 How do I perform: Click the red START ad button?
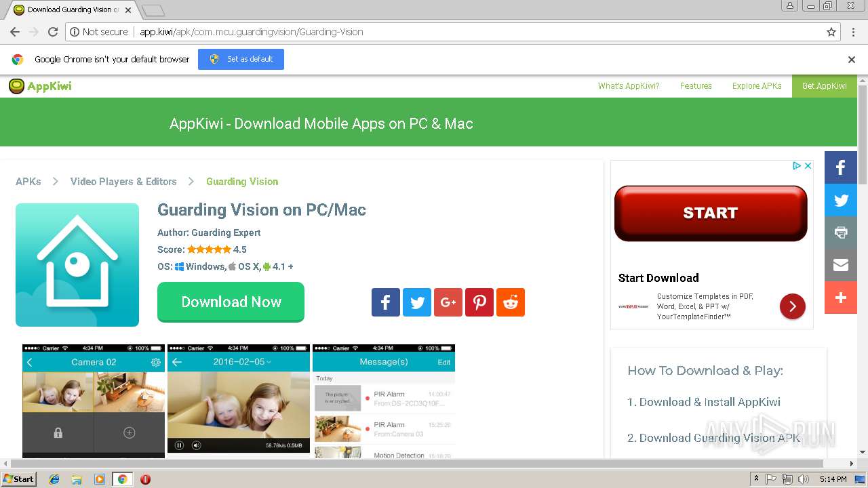point(711,213)
